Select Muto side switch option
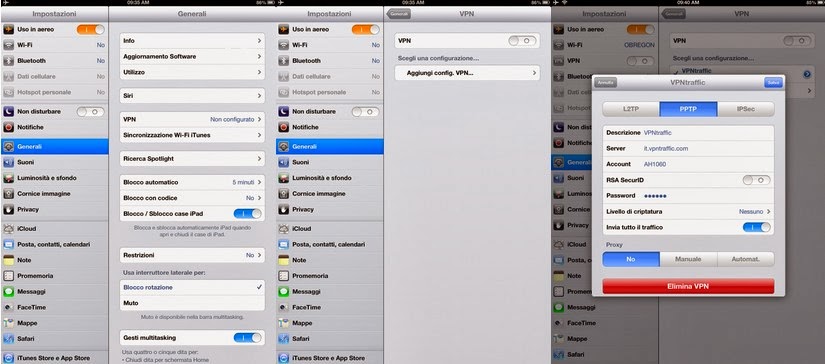The image size is (825, 364). click(192, 303)
